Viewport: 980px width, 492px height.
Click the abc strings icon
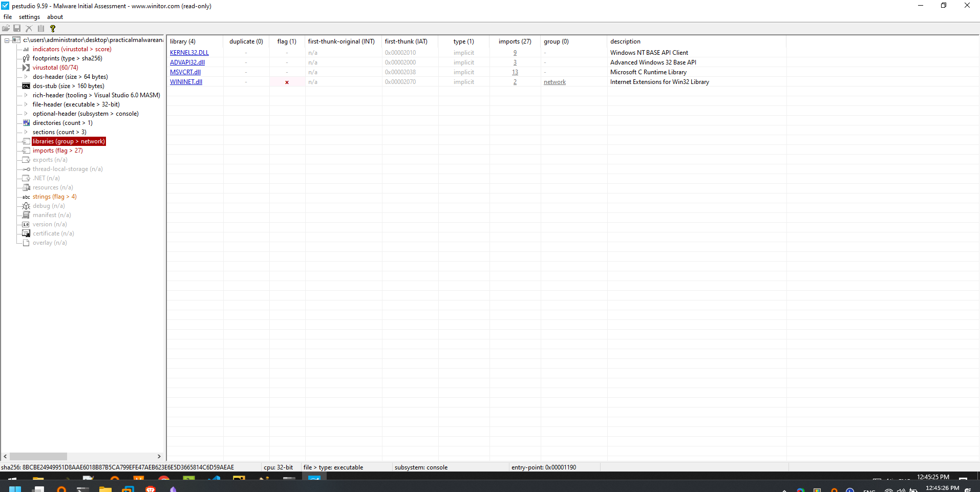26,197
